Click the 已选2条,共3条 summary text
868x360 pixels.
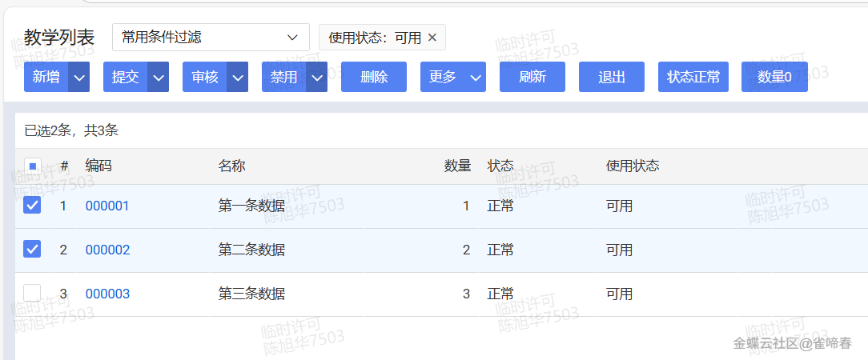tap(71, 130)
